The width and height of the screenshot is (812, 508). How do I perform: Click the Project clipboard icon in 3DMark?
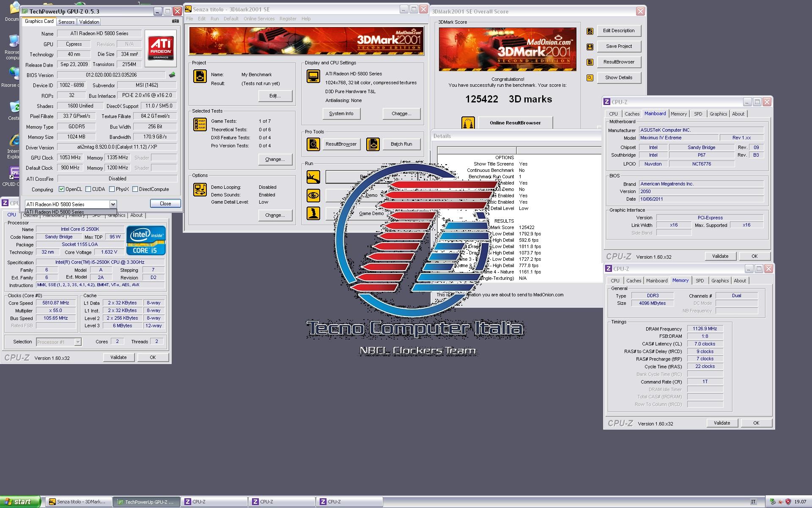tap(200, 76)
